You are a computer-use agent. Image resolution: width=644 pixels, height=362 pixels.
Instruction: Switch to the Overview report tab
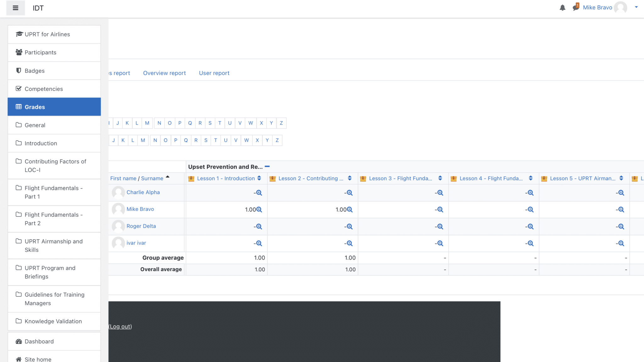coord(164,73)
